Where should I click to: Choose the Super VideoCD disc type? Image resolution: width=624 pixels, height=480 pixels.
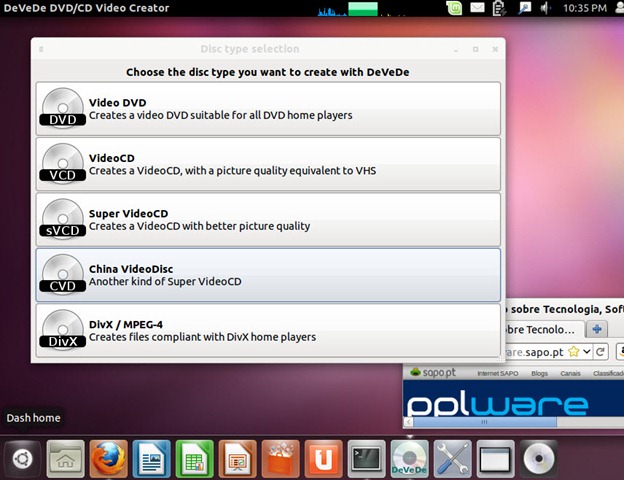coord(268,220)
